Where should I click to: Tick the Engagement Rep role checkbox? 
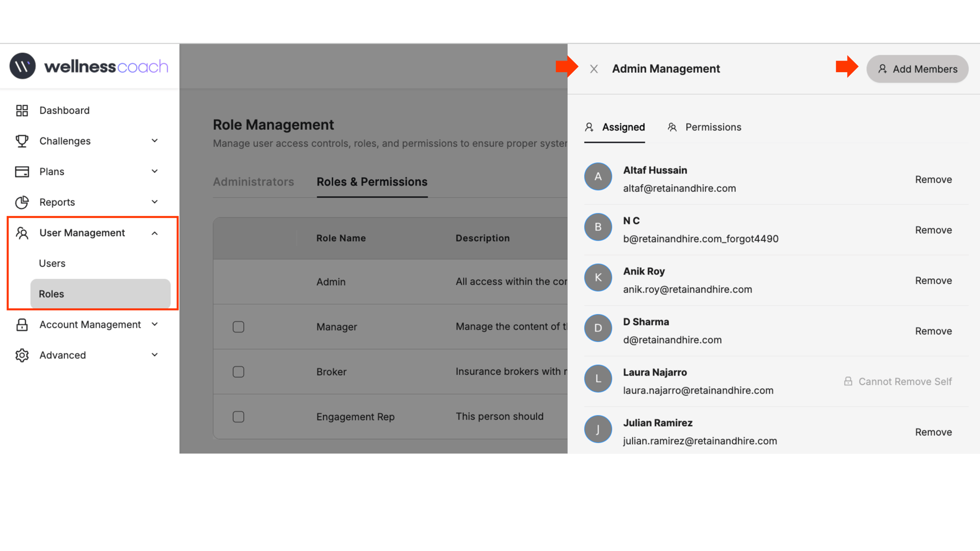pyautogui.click(x=238, y=417)
